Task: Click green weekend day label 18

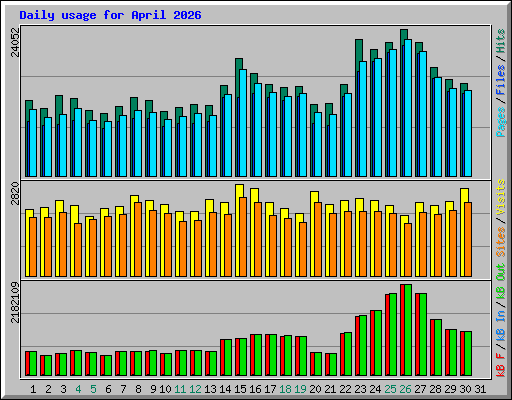Action: 285,389
